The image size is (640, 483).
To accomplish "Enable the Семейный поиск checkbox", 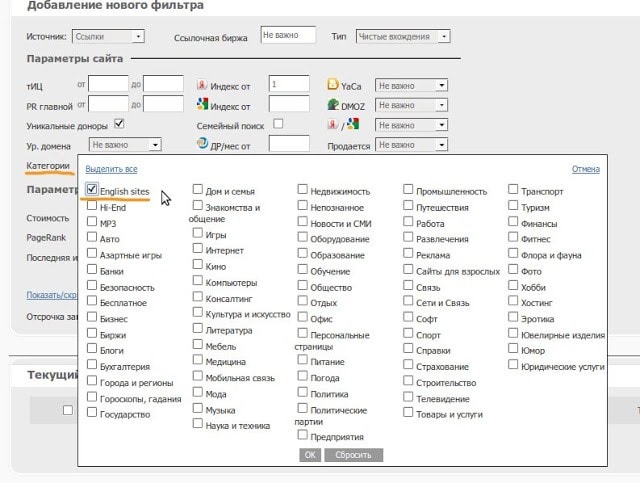I will [x=278, y=124].
